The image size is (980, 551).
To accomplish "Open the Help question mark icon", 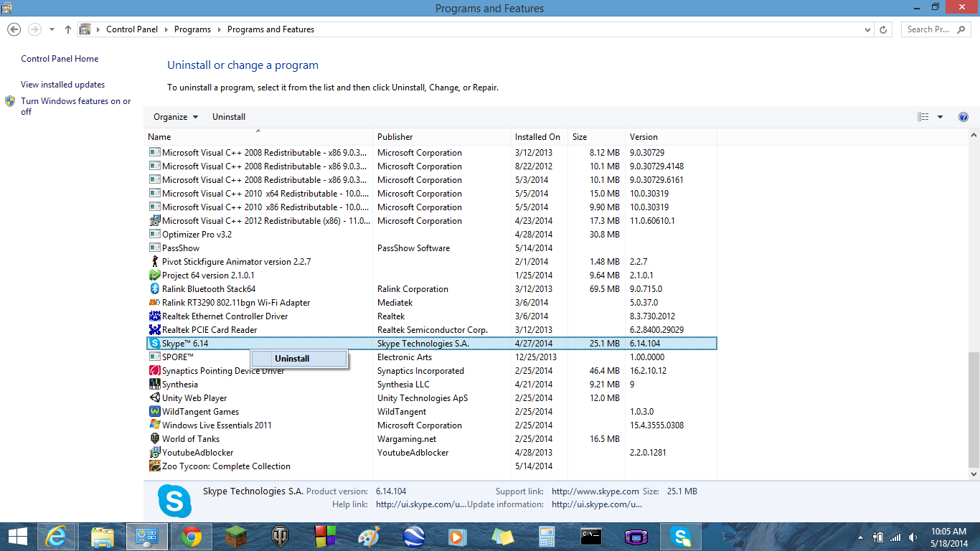I will tap(963, 117).
